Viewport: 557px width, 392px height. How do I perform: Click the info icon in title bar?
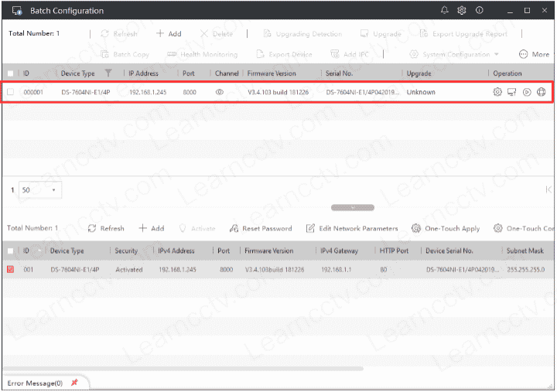tap(480, 11)
